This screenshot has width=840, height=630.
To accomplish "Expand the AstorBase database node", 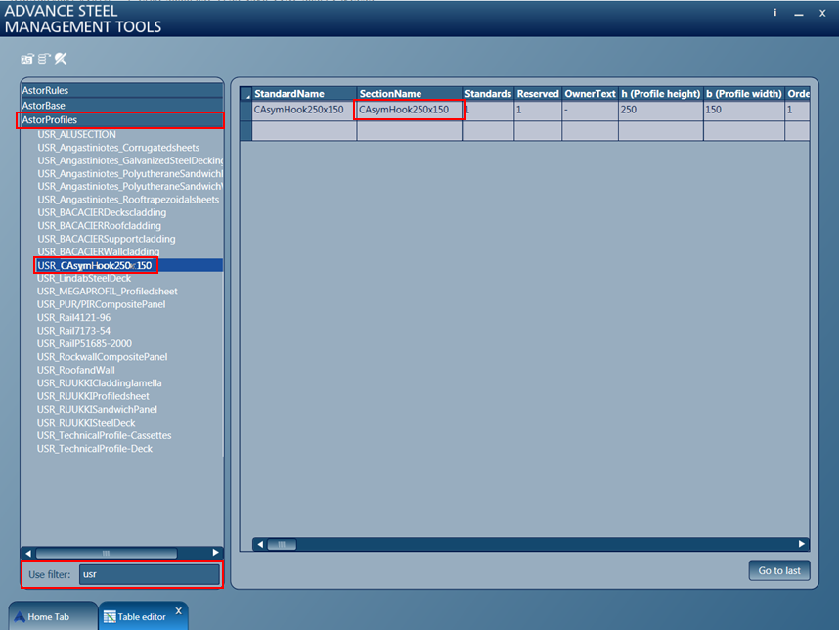I will coord(121,106).
